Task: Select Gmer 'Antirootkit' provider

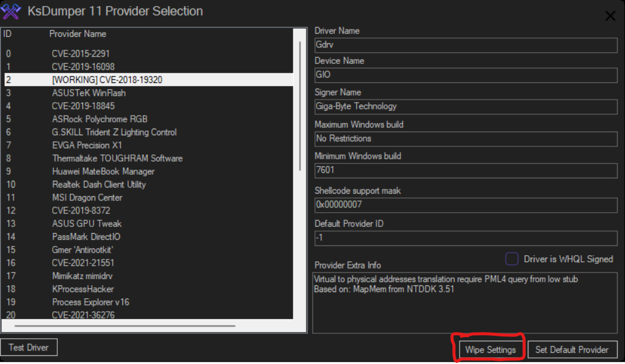Action: point(149,250)
